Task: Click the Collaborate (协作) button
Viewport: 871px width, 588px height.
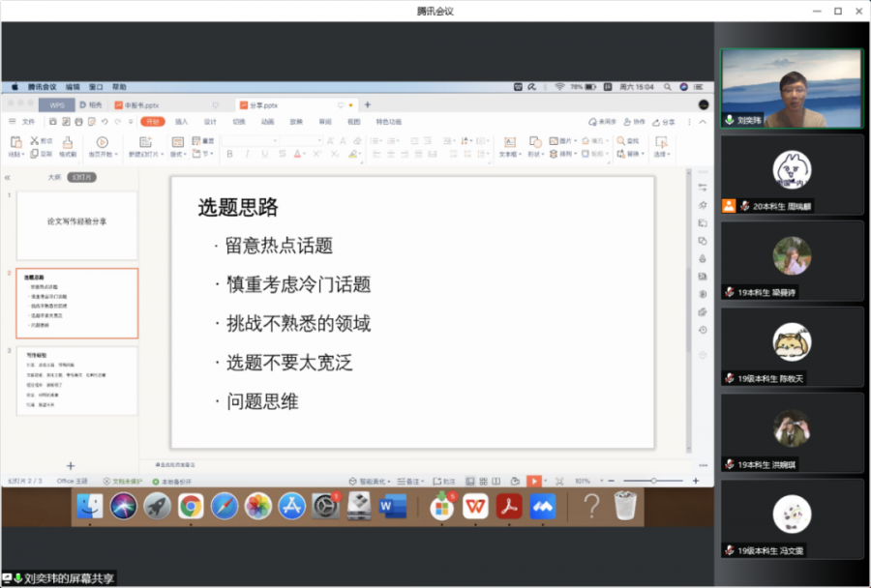Action: coord(635,122)
